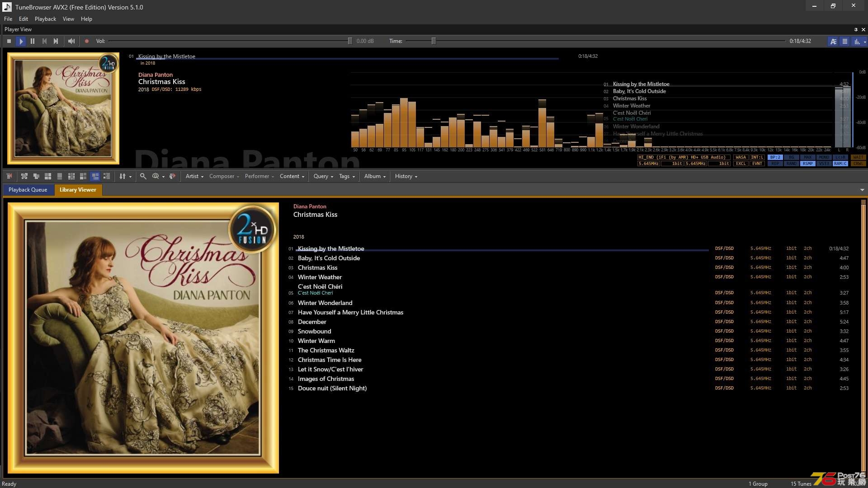This screenshot has width=868, height=488.
Task: Click the large Christmas Kiss album cover
Action: coord(143,338)
